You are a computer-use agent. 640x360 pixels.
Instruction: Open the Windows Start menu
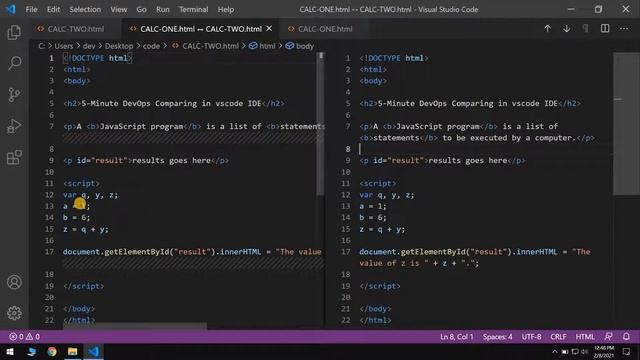[x=10, y=351]
